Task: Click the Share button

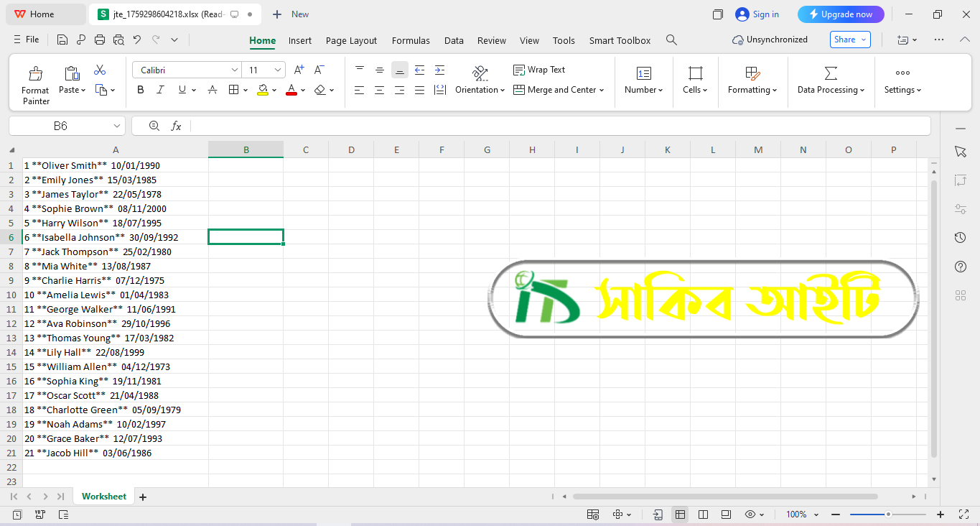Action: point(850,40)
